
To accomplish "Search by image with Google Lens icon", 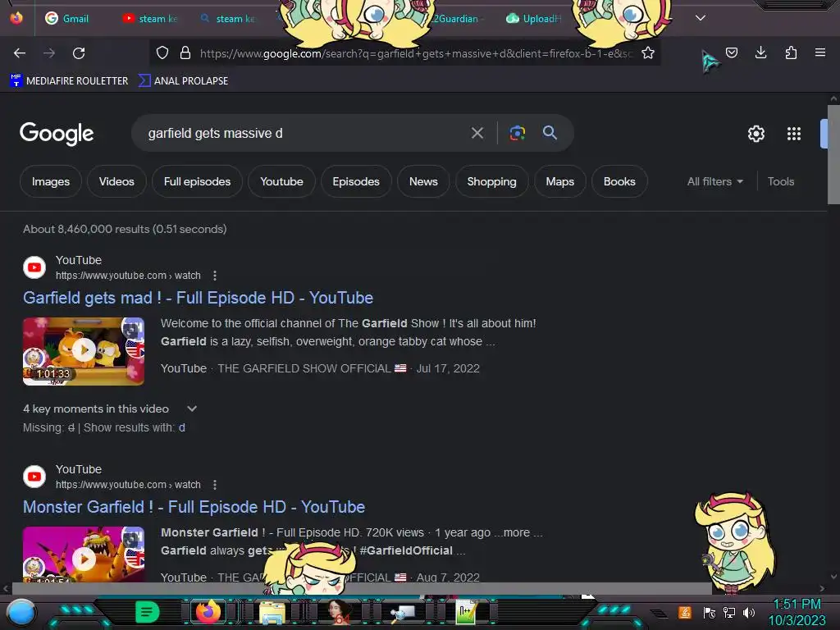I will coord(518,133).
